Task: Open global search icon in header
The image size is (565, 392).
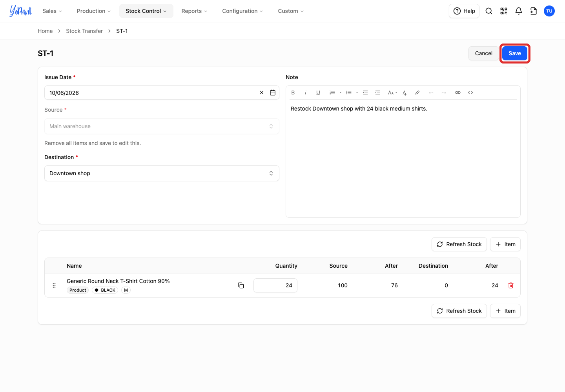Action: coord(489,11)
